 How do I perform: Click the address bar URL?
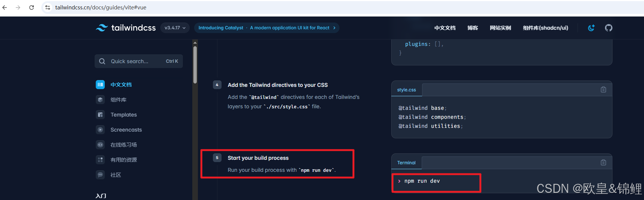coord(101,8)
